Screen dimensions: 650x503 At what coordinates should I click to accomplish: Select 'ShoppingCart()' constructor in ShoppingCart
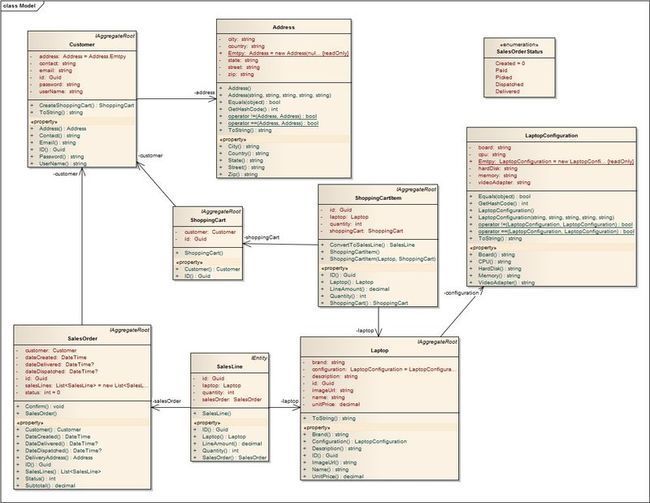[x=204, y=253]
